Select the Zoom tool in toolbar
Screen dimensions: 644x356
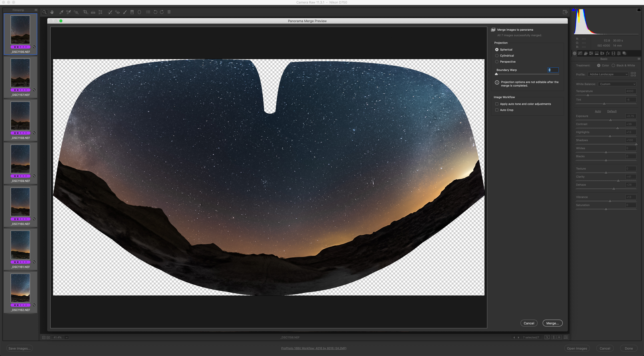pyautogui.click(x=45, y=12)
